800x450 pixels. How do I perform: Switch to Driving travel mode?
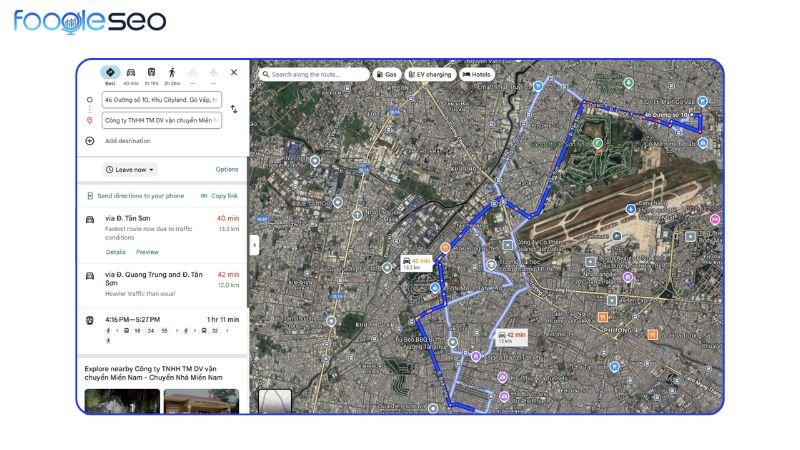[x=131, y=74]
